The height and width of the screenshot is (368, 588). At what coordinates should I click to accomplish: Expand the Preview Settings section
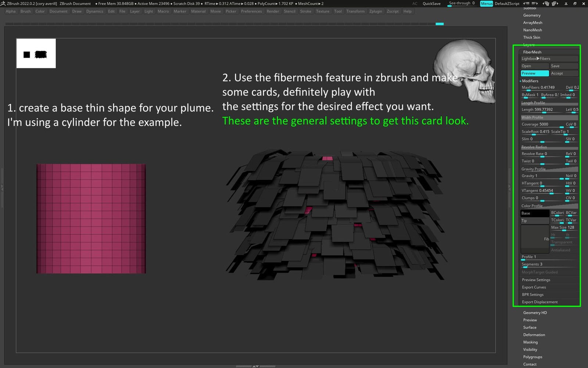coord(536,280)
